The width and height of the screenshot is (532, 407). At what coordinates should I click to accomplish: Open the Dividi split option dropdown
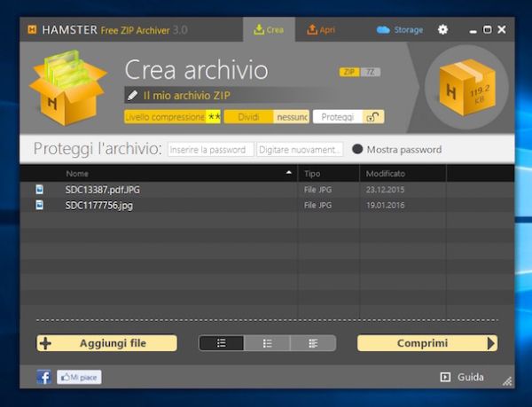coord(266,117)
